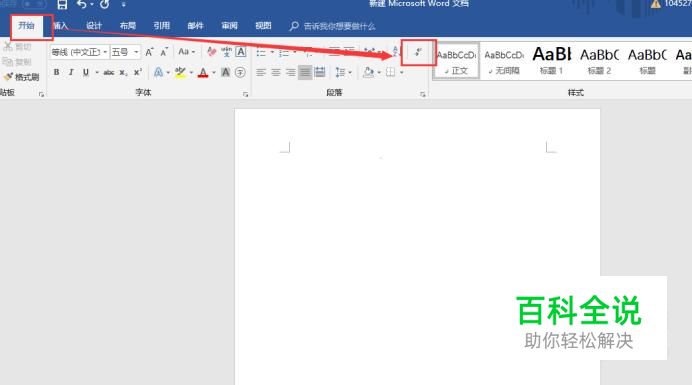Toggle superscript formatting

138,72
